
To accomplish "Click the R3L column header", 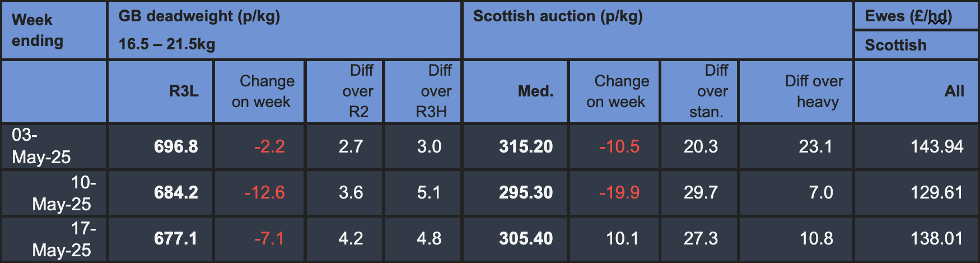I will (x=160, y=91).
